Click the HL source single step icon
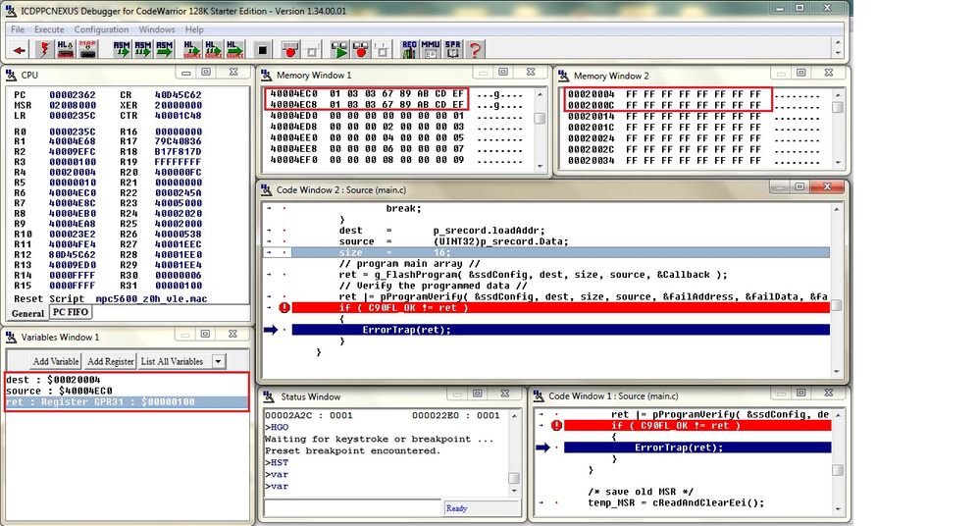Screen dimensions: 980x526 click(191, 49)
